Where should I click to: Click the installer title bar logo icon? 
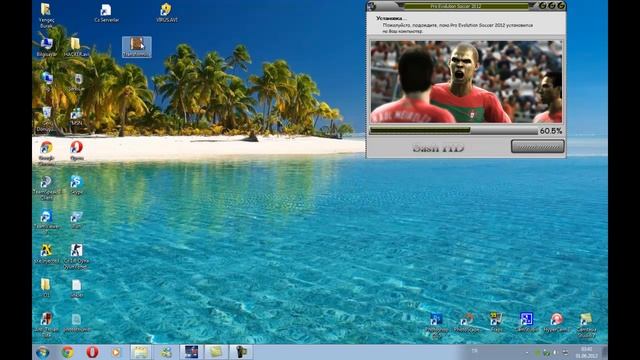click(372, 6)
